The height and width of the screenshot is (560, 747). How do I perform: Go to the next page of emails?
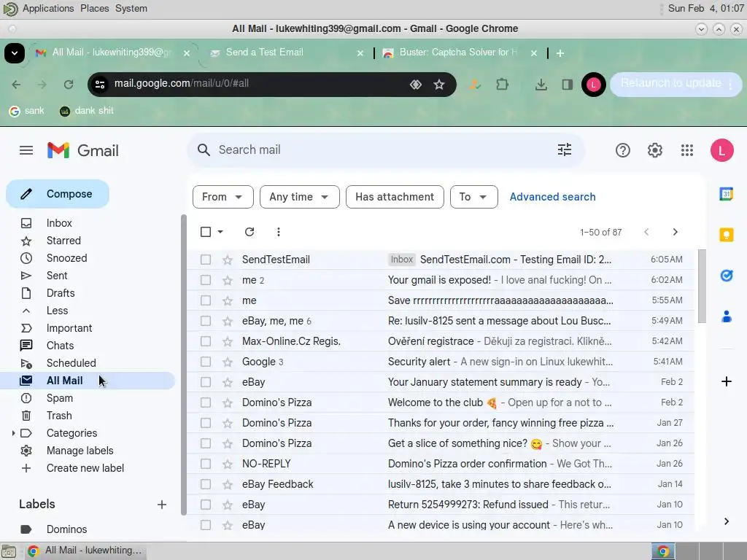click(675, 232)
